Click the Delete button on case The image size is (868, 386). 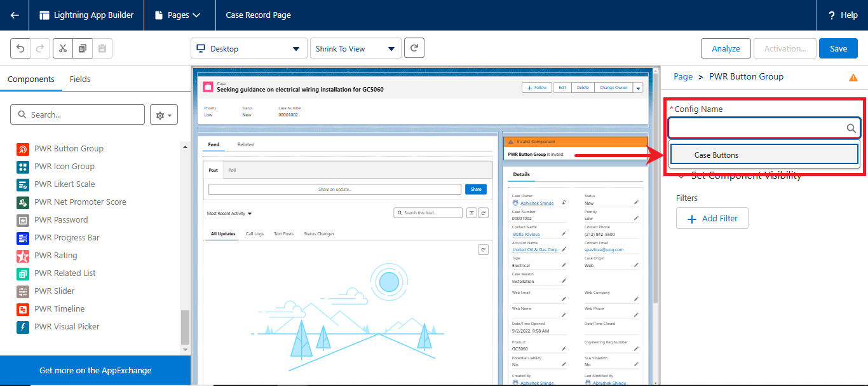pyautogui.click(x=583, y=88)
